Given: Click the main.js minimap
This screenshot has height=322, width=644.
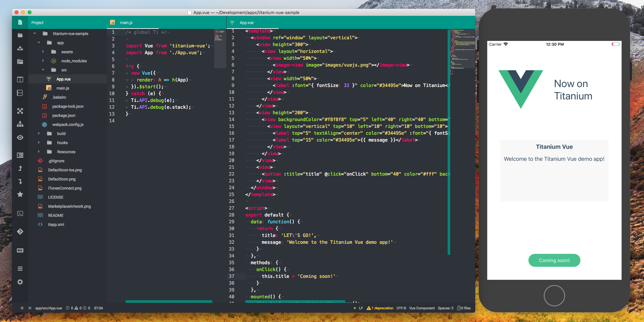Looking at the screenshot, I should click(220, 49).
